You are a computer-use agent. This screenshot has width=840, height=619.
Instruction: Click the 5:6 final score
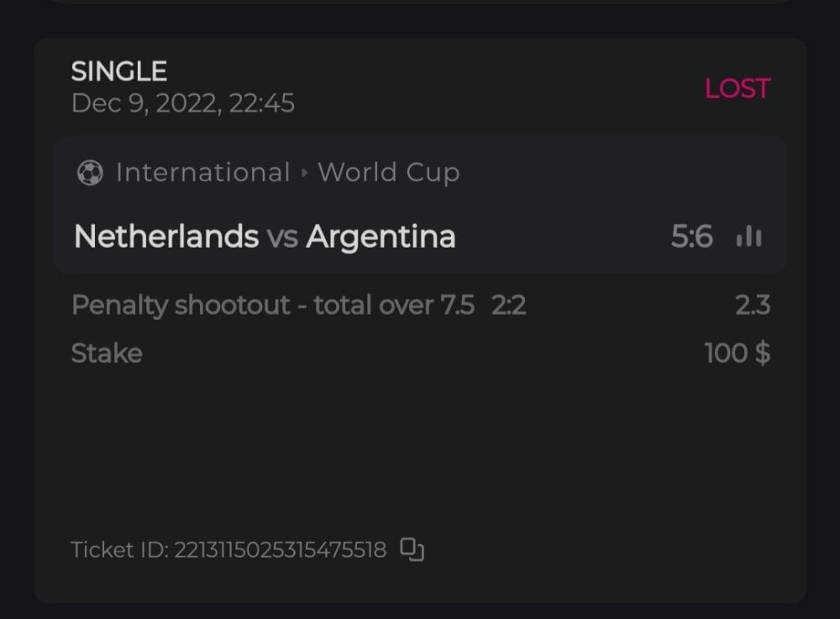tap(691, 238)
